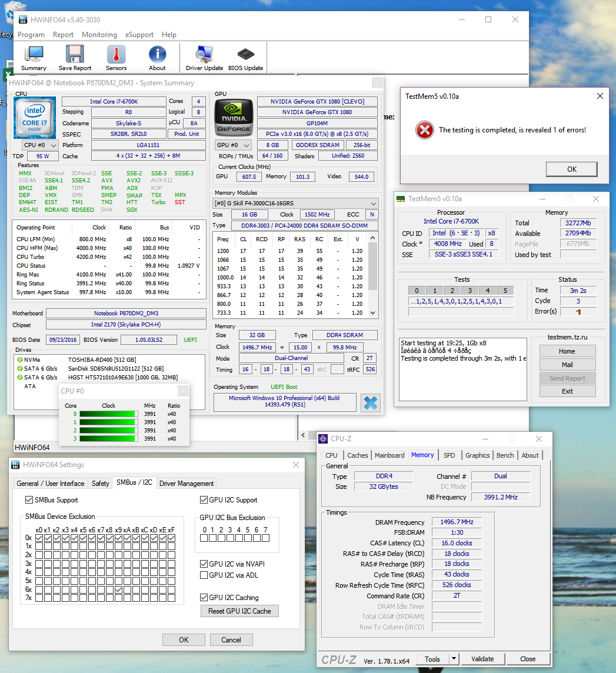Image resolution: width=616 pixels, height=673 pixels.
Task: Close the HWiNFO64 Settings window
Action: click(296, 465)
